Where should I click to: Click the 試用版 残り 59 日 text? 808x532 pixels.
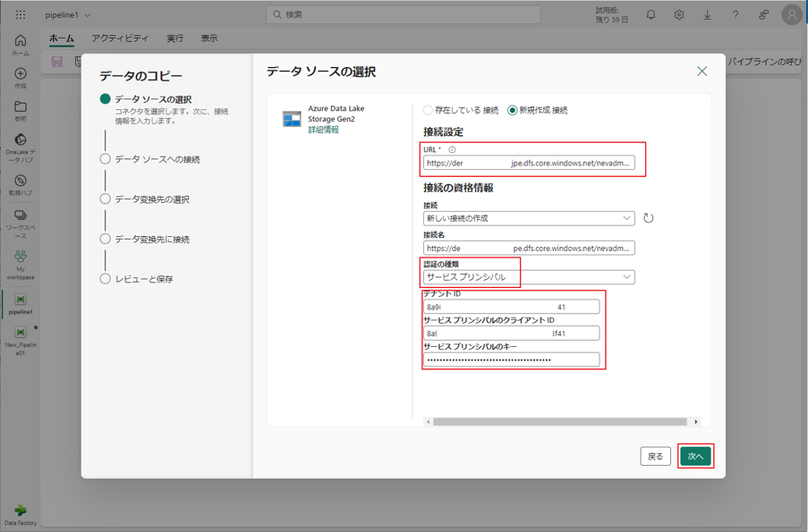click(612, 15)
